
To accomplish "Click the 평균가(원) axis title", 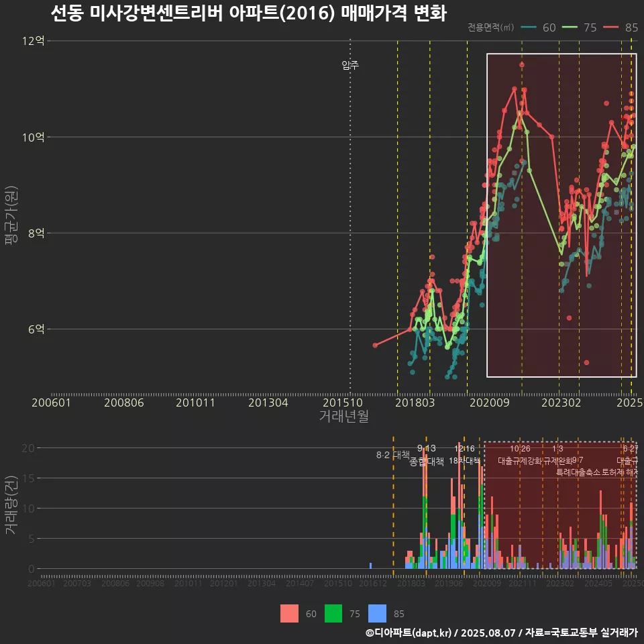I will [11, 215].
